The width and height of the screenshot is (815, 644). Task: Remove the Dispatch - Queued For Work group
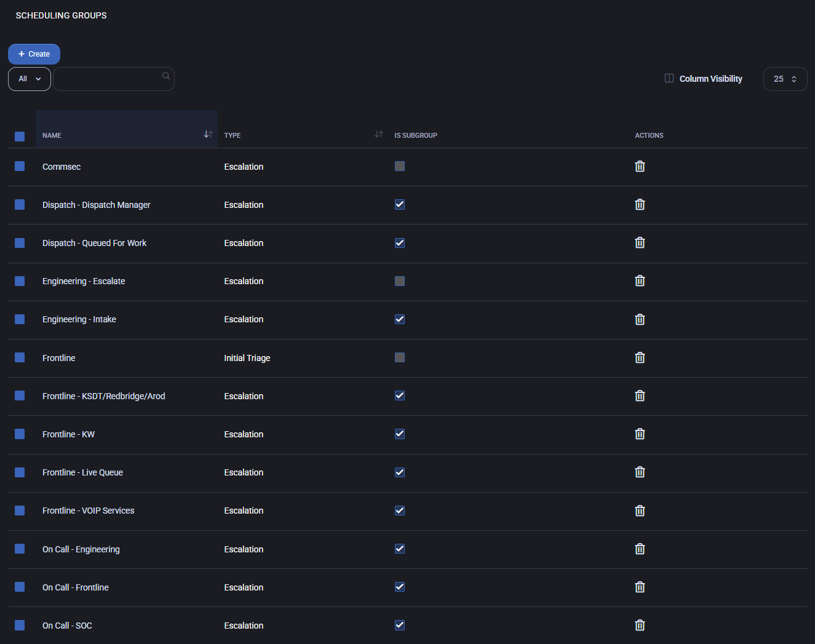pos(640,243)
